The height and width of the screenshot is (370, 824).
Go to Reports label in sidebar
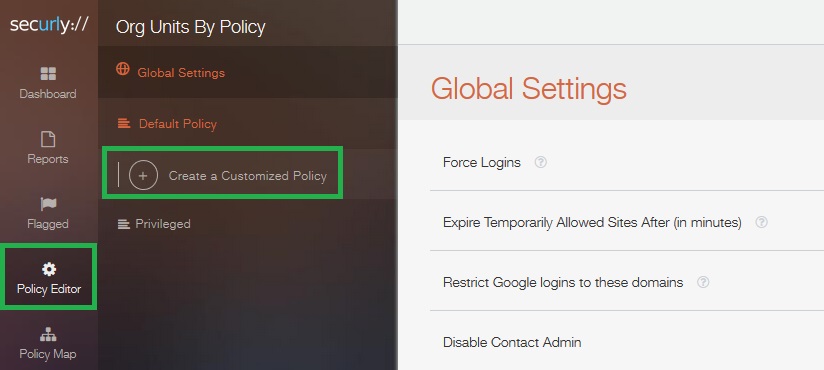point(48,159)
